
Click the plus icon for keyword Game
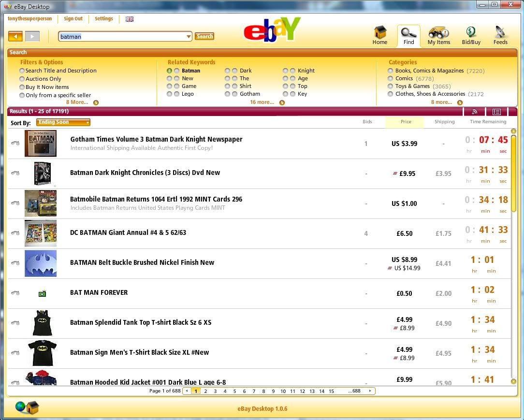(170, 86)
